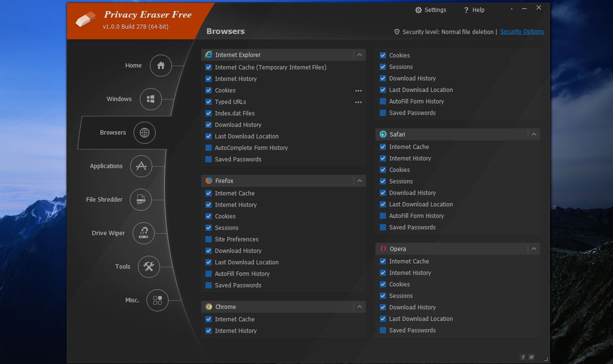Screen dimensions: 613x364
Task: Open Cookies options ellipsis in Internet Explorer
Action: click(358, 91)
